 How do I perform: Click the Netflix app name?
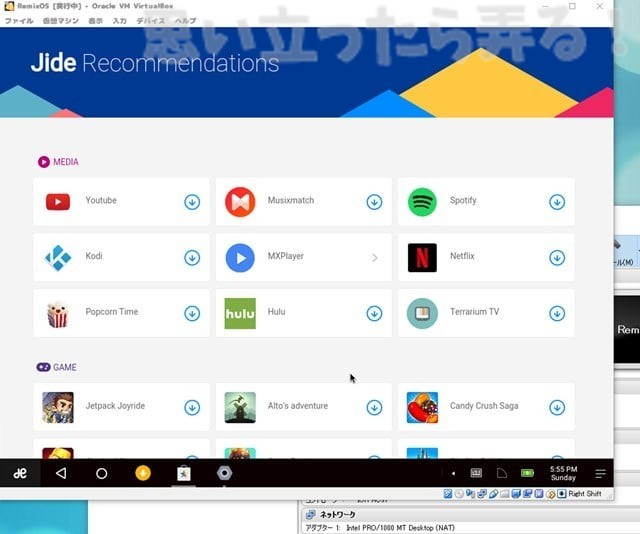462,256
